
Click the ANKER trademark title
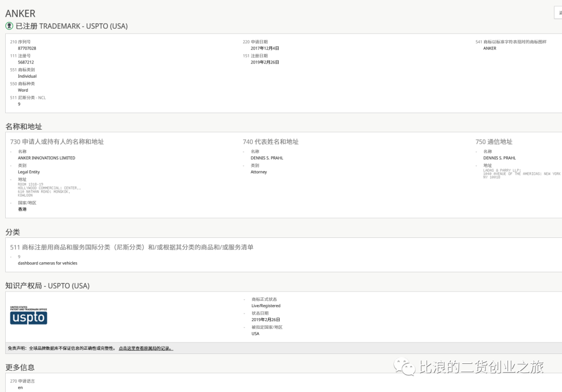[20, 14]
